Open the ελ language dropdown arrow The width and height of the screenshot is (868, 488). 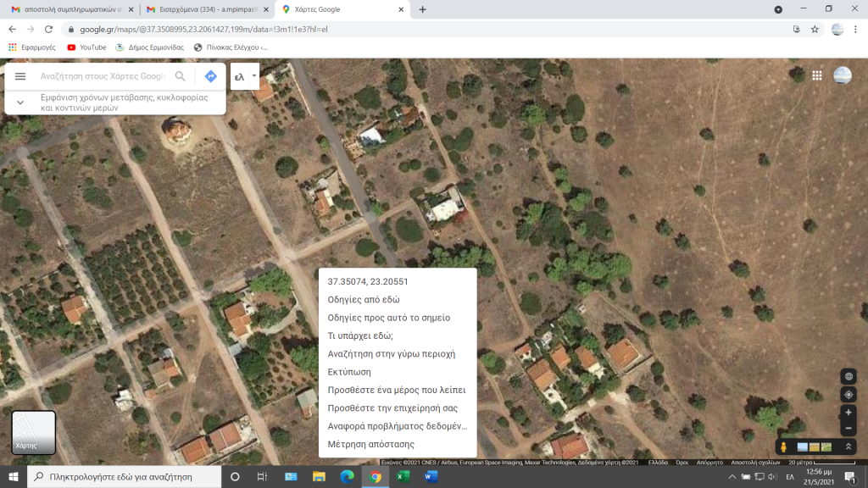[253, 75]
